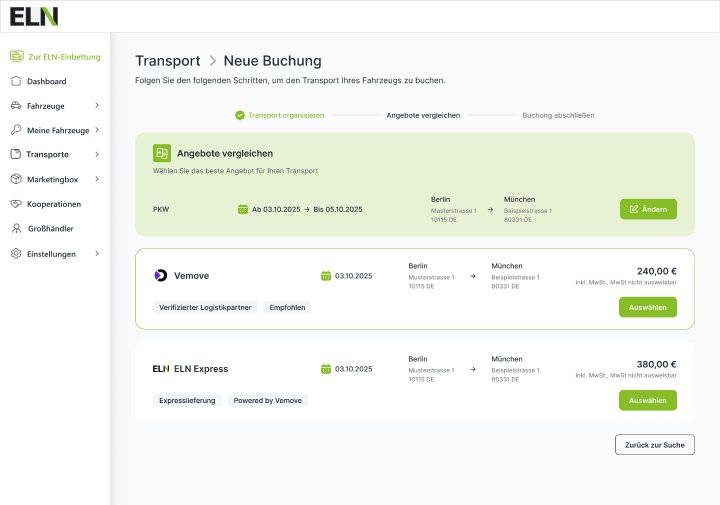Viewport: 720px width, 505px height.
Task: Go to Transport organisieren step
Action: (x=286, y=115)
